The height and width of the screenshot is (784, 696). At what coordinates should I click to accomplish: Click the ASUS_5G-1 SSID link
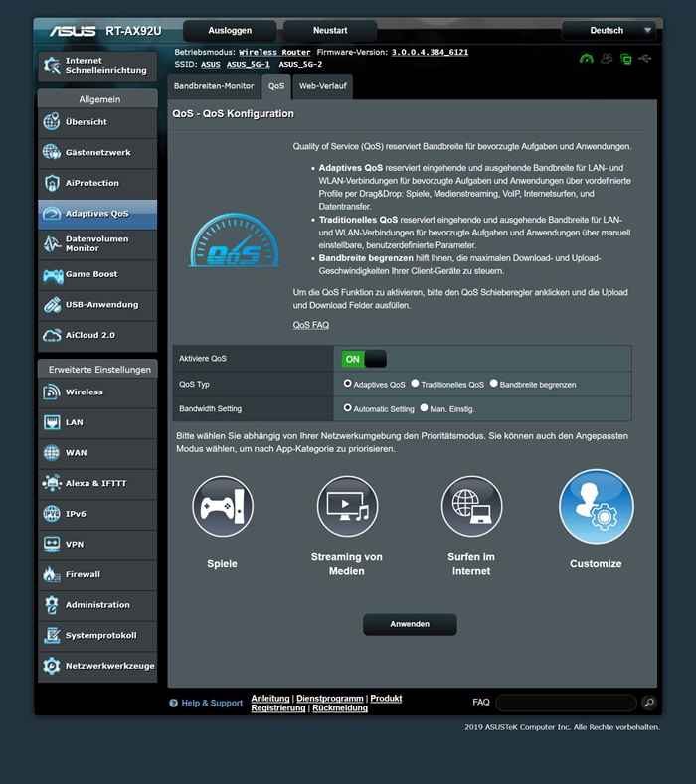[249, 64]
